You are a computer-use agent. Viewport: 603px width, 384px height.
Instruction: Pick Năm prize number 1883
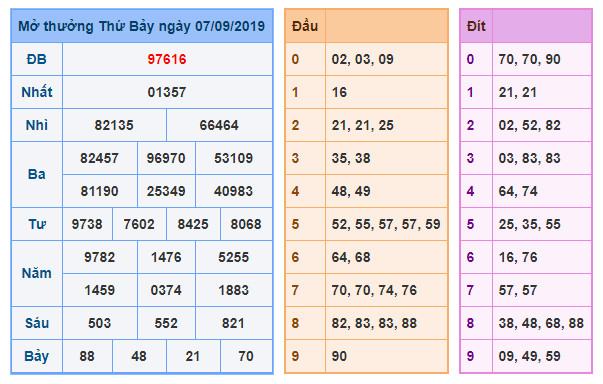tap(234, 290)
